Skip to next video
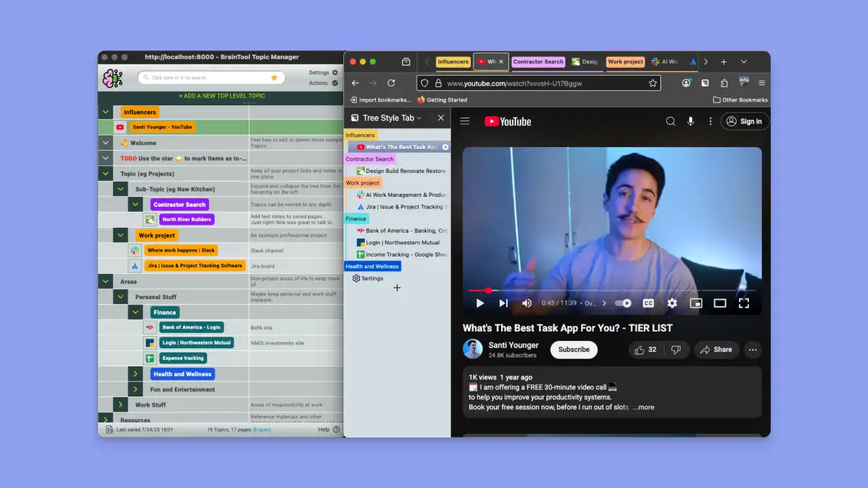This screenshot has height=488, width=868. (504, 303)
